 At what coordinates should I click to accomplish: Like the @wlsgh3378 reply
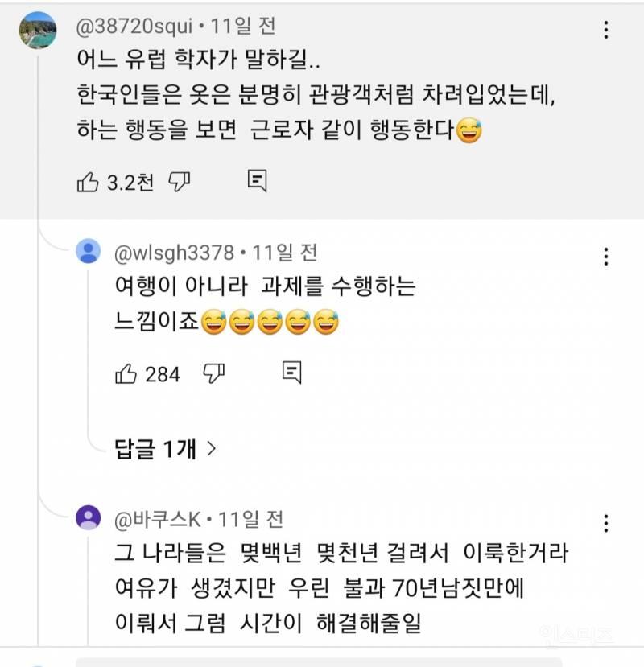(126, 373)
